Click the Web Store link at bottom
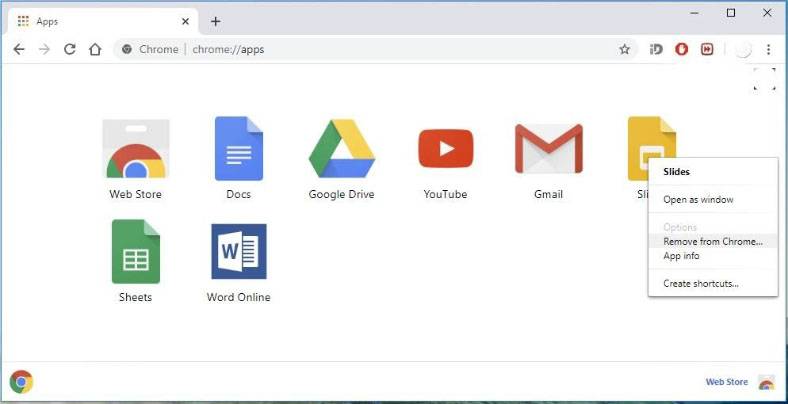Viewport: 788px width, 404px height. tap(727, 382)
